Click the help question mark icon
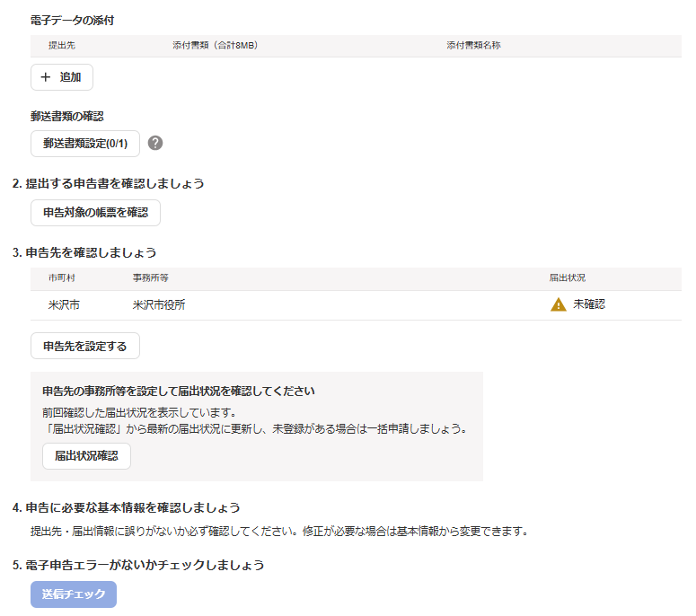 tap(155, 143)
